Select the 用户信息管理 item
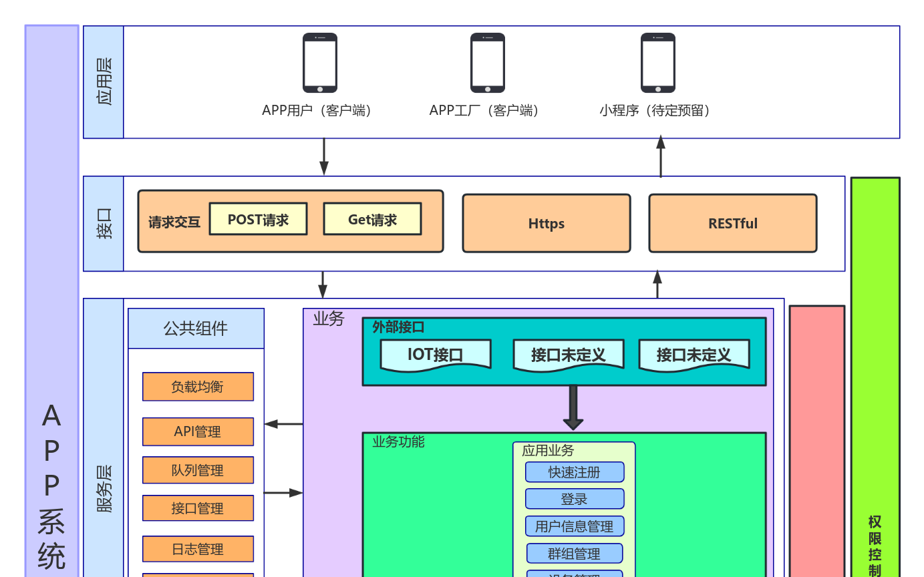Viewport: 924px width, 577px height. pyautogui.click(x=575, y=526)
